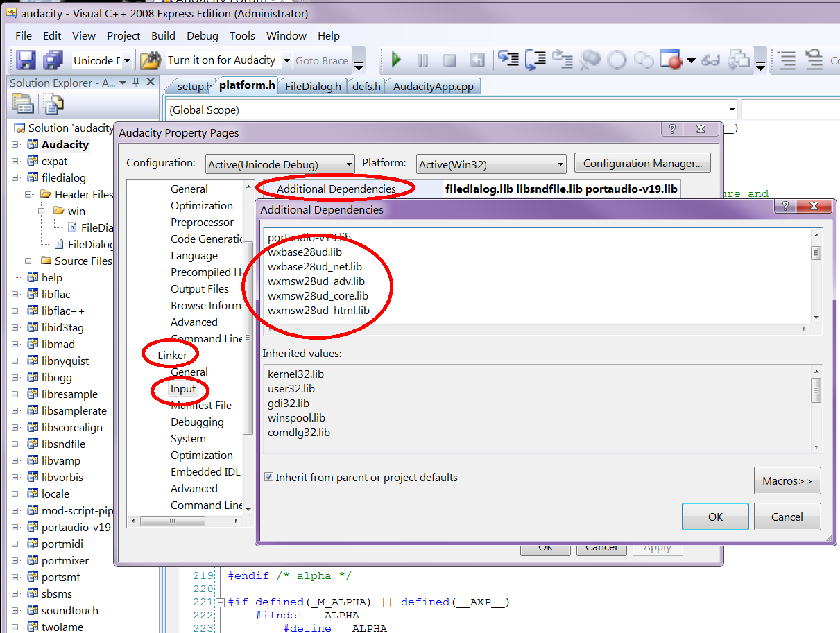Click the help question mark in Audacity Property Pages
The height and width of the screenshot is (633, 840).
coord(671,130)
